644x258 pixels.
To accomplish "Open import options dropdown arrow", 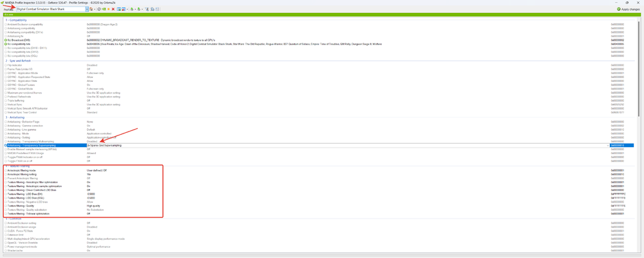I will (x=142, y=9).
